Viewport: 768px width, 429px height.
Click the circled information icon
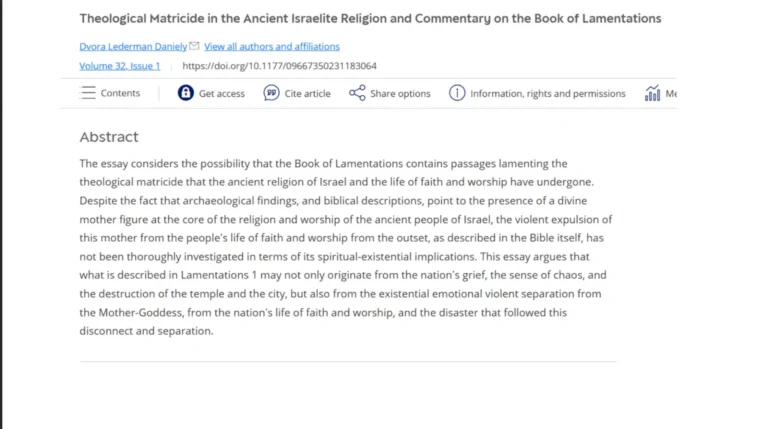pos(457,93)
